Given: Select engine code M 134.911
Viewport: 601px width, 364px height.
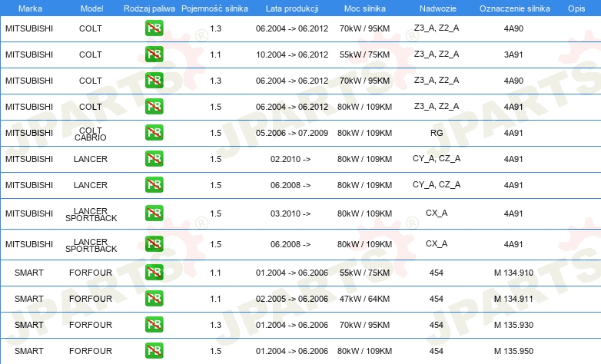Looking at the screenshot, I should 513,299.
